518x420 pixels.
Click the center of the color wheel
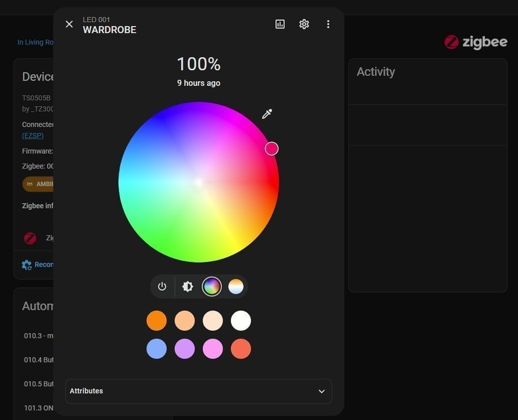click(x=199, y=182)
